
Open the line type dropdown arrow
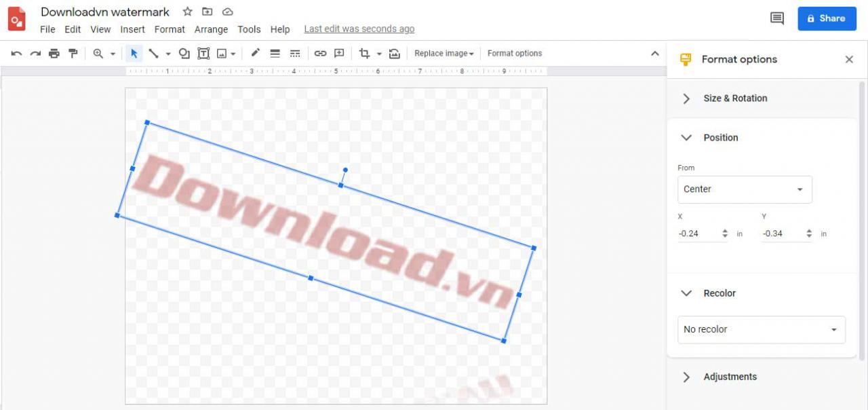(x=168, y=54)
